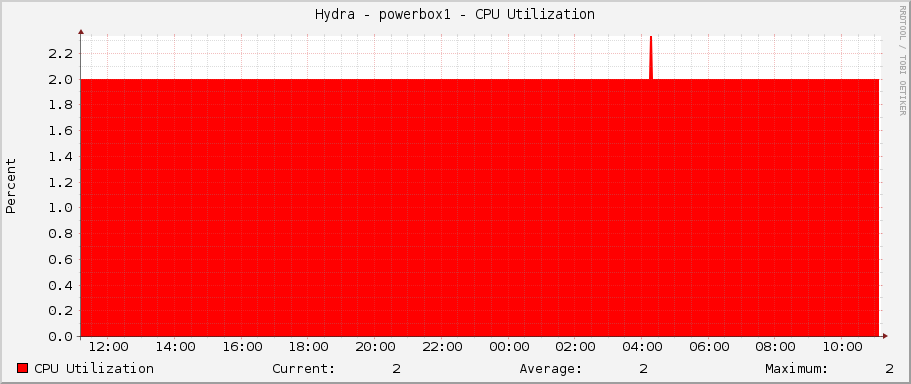Click the 2.2 y-axis value
This screenshot has height=384, width=911.
[60, 53]
